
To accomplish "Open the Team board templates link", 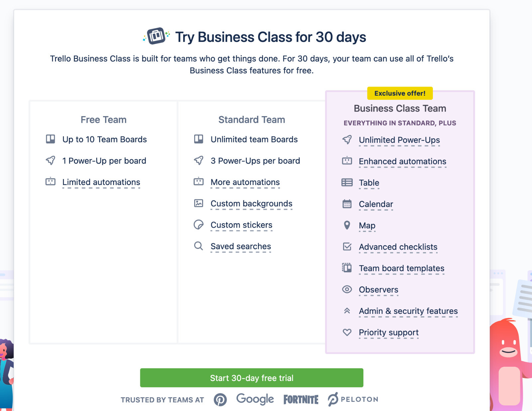I will 401,268.
